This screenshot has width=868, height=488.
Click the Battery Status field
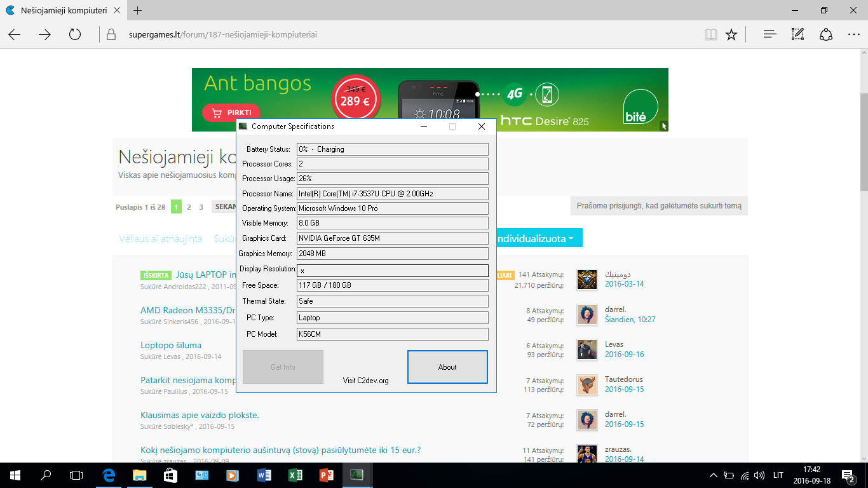tap(392, 149)
